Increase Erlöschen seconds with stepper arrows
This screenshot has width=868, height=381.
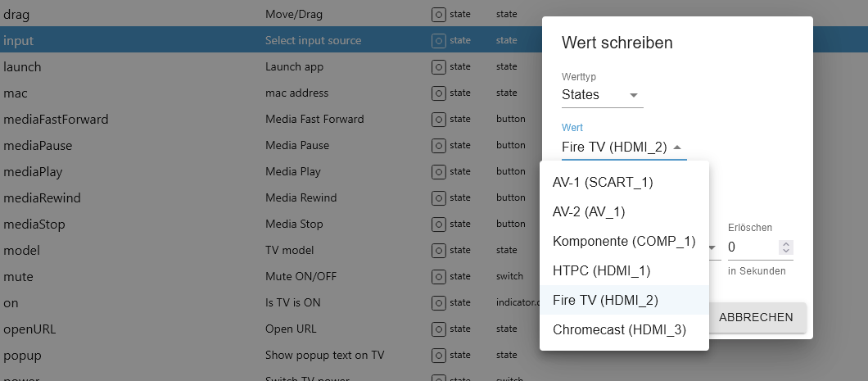point(786,243)
